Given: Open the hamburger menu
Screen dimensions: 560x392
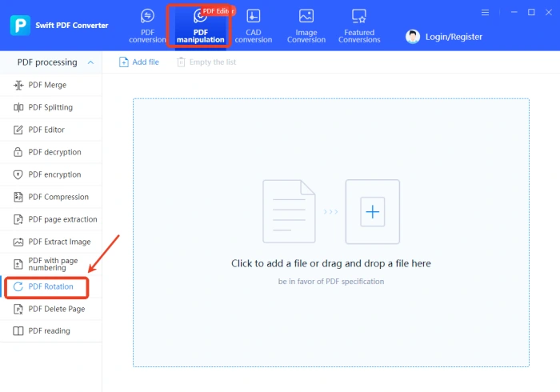Looking at the screenshot, I should tap(485, 13).
